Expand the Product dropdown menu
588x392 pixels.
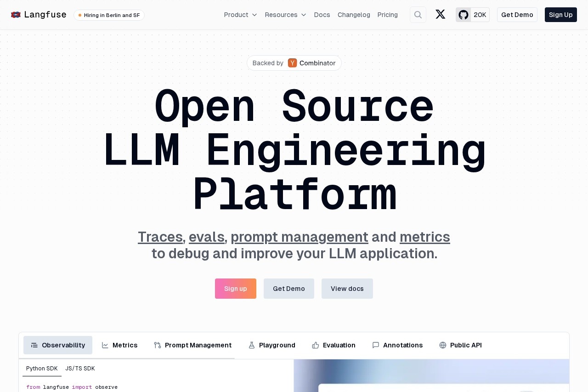tap(240, 15)
